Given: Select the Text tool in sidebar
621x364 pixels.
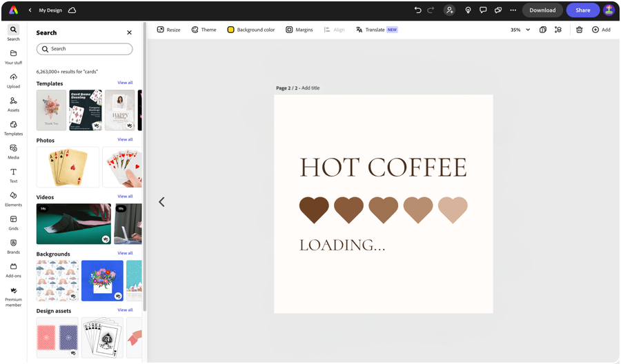Looking at the screenshot, I should coord(13,175).
